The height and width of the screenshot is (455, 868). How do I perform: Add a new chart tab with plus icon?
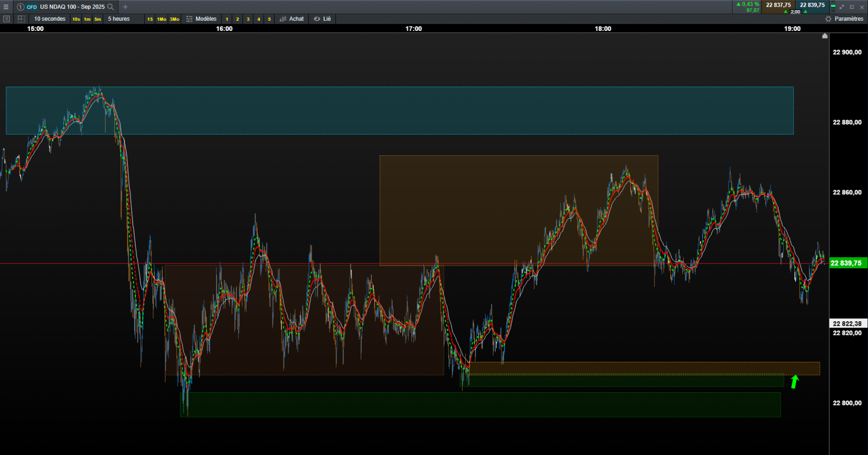tap(125, 7)
